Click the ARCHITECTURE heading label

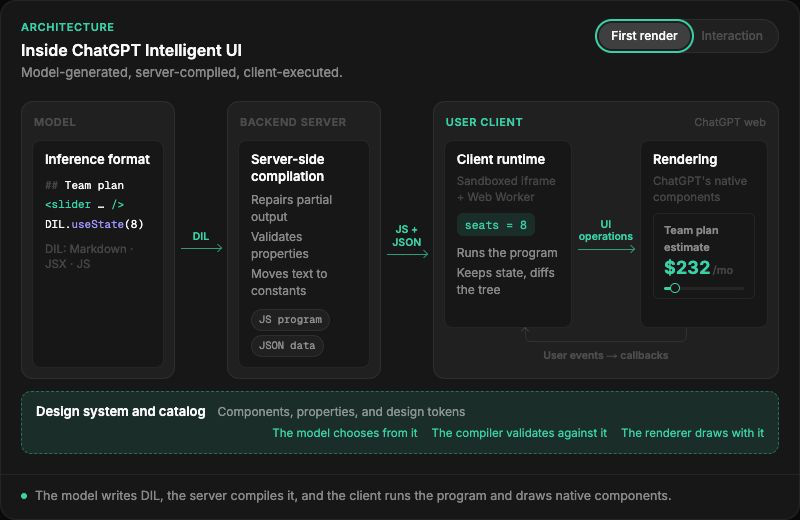pyautogui.click(x=67, y=27)
